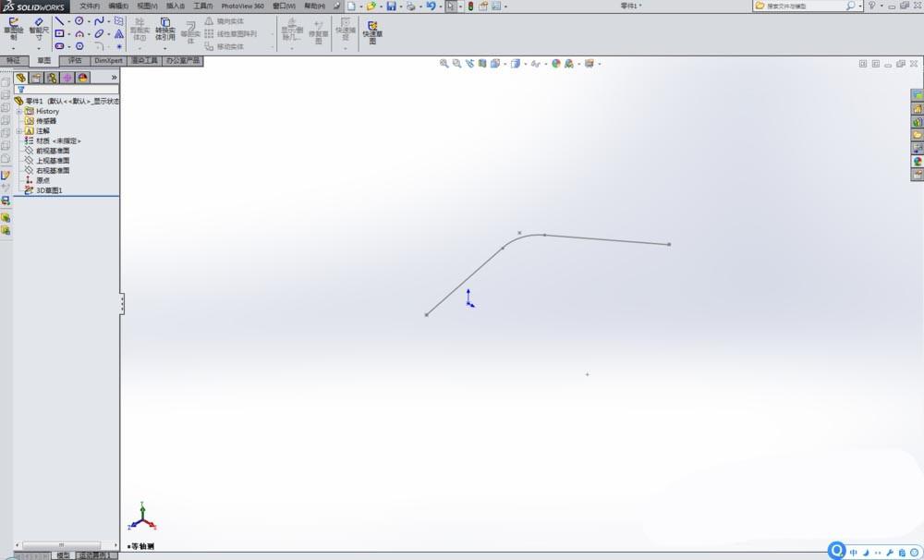Viewport: 924px width, 560px height.
Task: Collapse the FeatureManager panel with the arrows
Action: coord(115,78)
